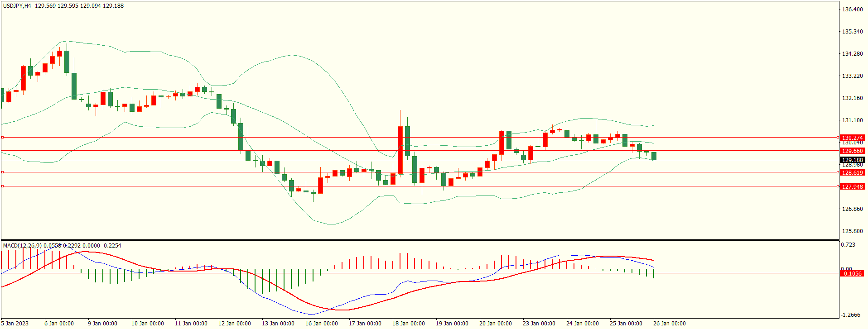This screenshot has width=868, height=329.
Task: Click the 134.280 price axis value
Action: [852, 53]
